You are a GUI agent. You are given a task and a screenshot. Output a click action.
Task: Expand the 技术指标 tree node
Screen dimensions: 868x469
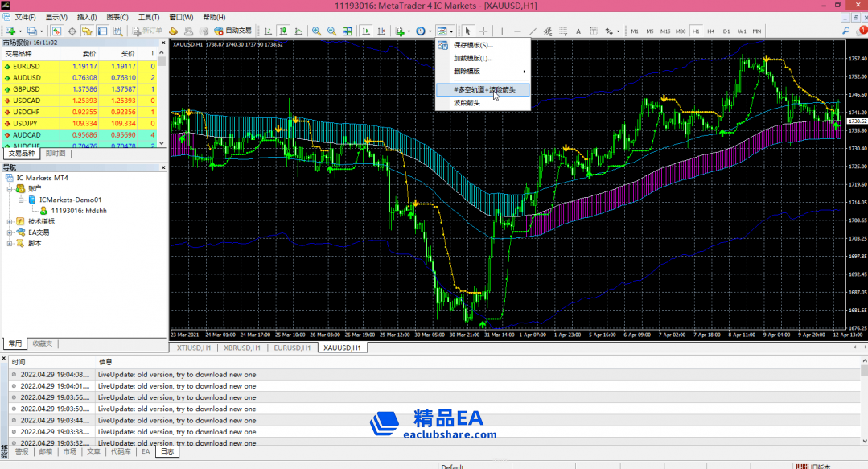10,221
